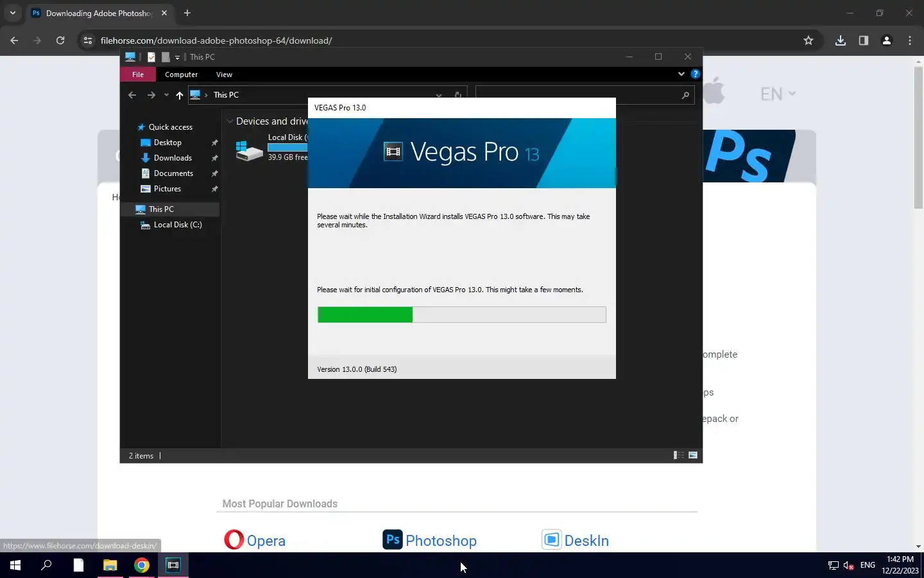The height and width of the screenshot is (578, 924).
Task: Open Chrome three-dot menu
Action: [910, 40]
